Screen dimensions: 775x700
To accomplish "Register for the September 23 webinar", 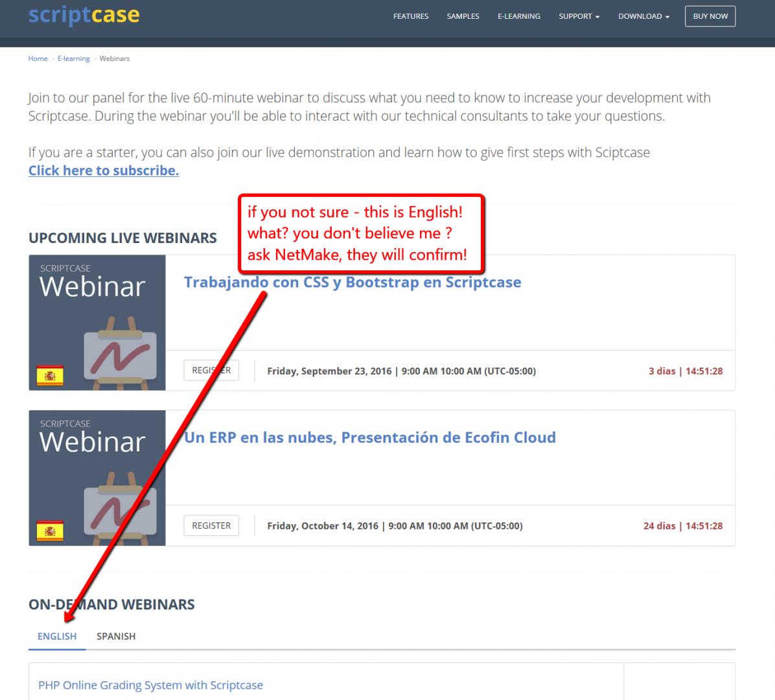I will pyautogui.click(x=211, y=370).
